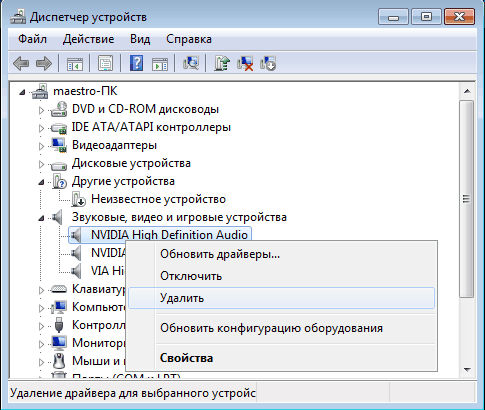485x410 pixels.
Task: Collapse the Другие устройства node
Action: pyautogui.click(x=41, y=182)
